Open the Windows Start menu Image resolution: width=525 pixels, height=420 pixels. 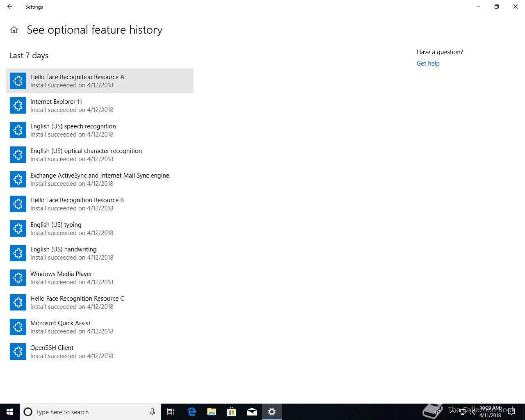coord(10,412)
